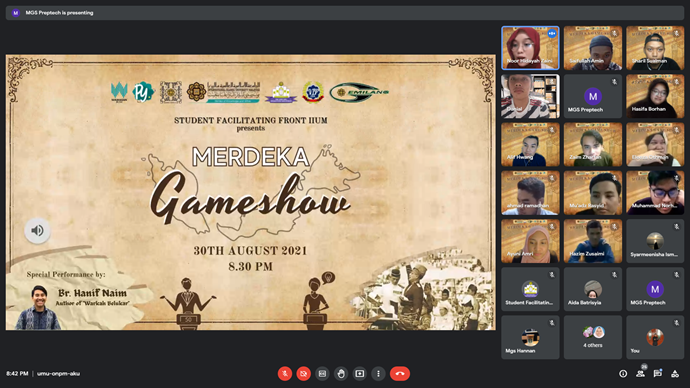Click Mgs Hannan's round profile avatar
This screenshot has width=690, height=388.
point(530,337)
